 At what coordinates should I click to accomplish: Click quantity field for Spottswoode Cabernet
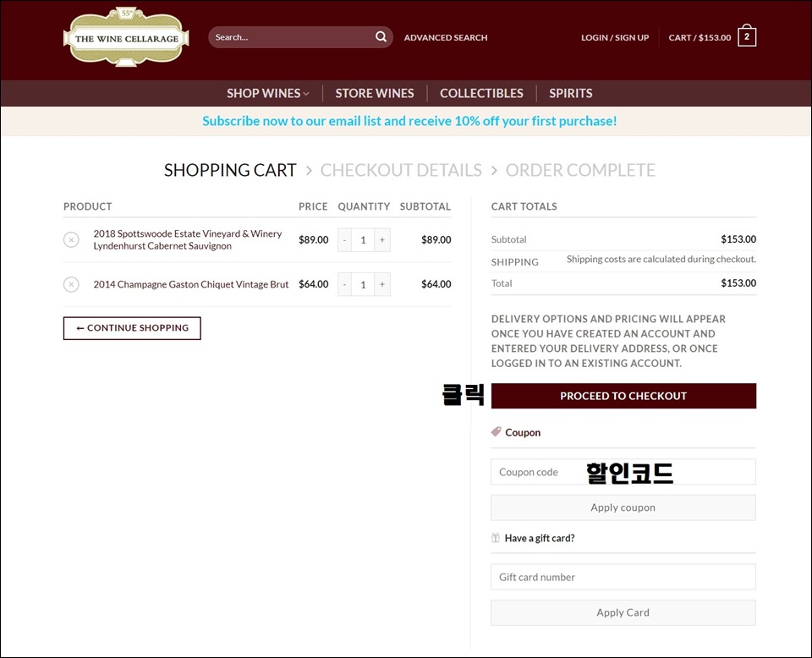[363, 239]
